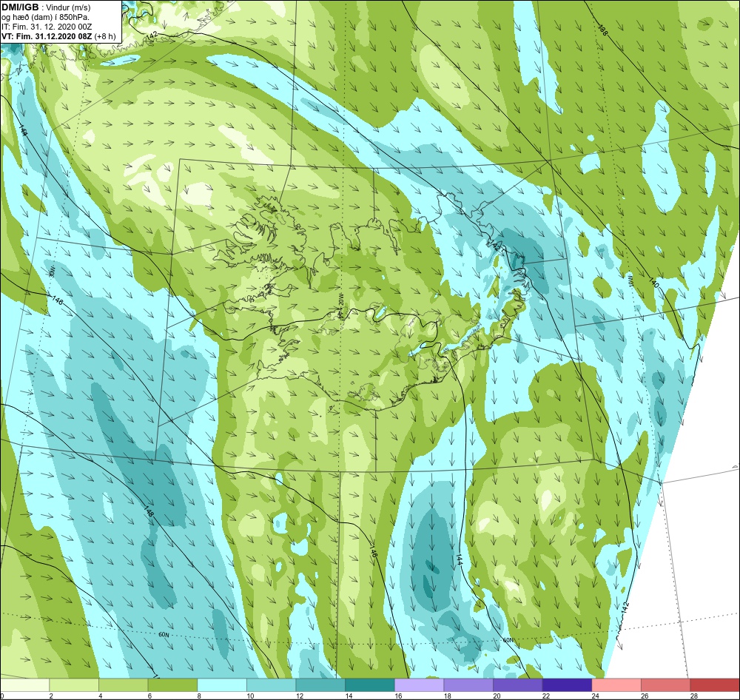740x700 pixels.
Task: Click the 12–14 m/s teal legend swatch
Action: [x=320, y=685]
